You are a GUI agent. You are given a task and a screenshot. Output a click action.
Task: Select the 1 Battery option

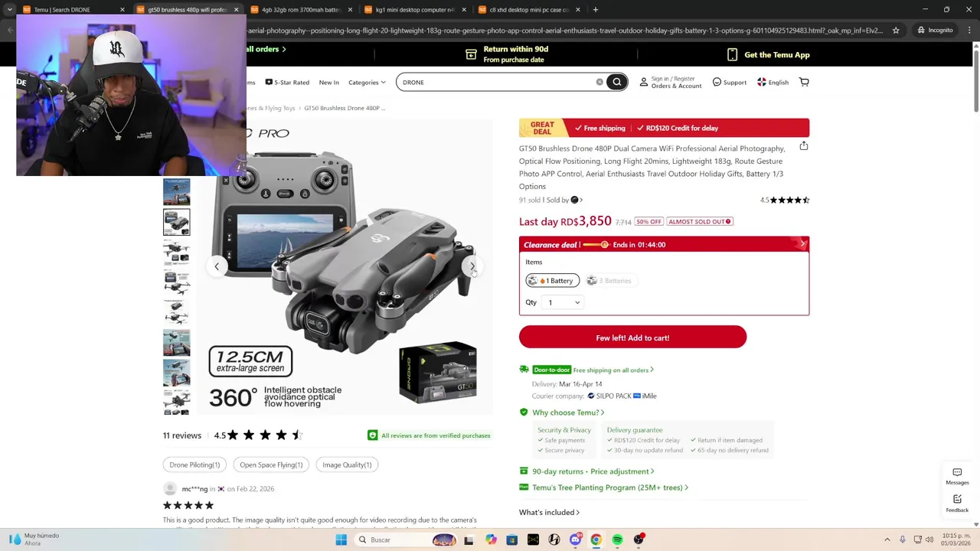point(552,281)
